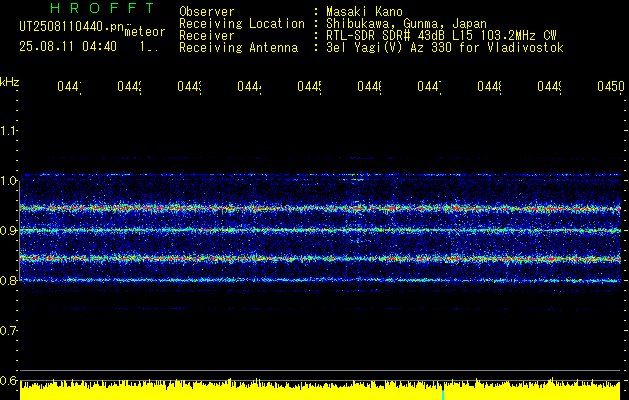629x400 pixels.
Task: Click the 0450 time marker
Action: (611, 86)
